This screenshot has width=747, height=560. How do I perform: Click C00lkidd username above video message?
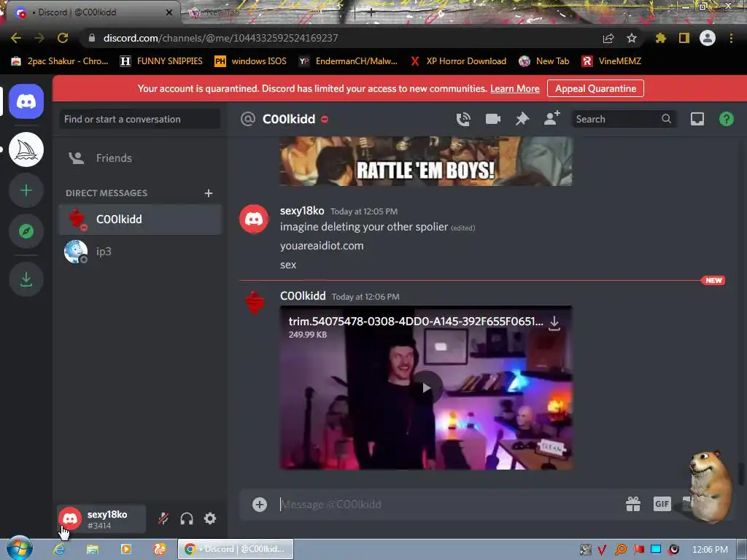coord(303,296)
